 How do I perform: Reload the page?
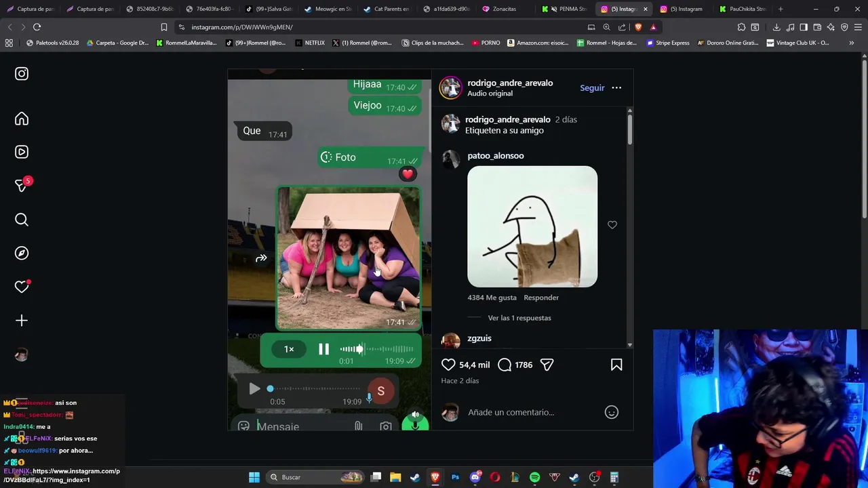tap(37, 27)
